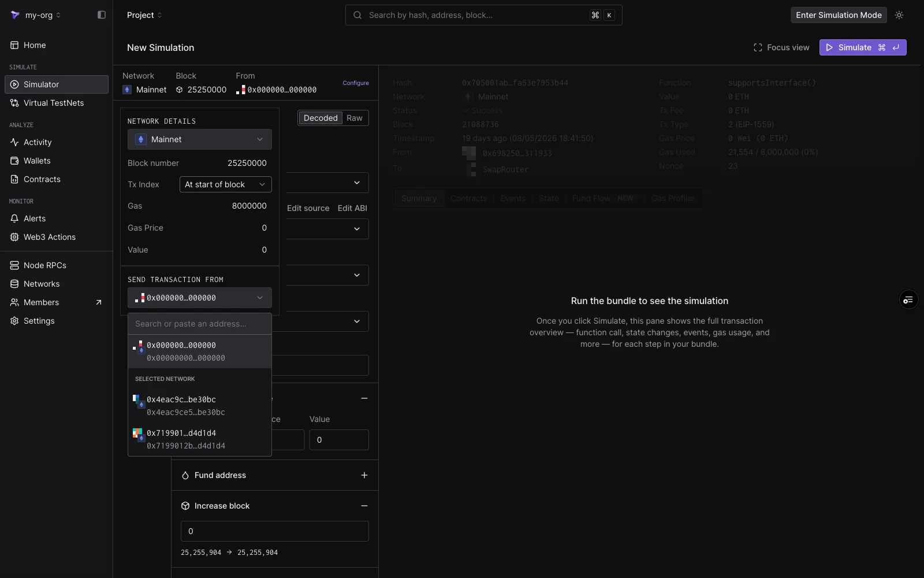Toggle the sidebar collapse icon

coord(102,15)
